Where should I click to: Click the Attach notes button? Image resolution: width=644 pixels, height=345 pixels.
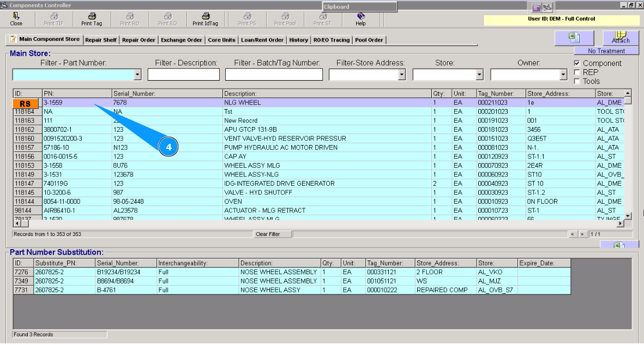[620, 38]
